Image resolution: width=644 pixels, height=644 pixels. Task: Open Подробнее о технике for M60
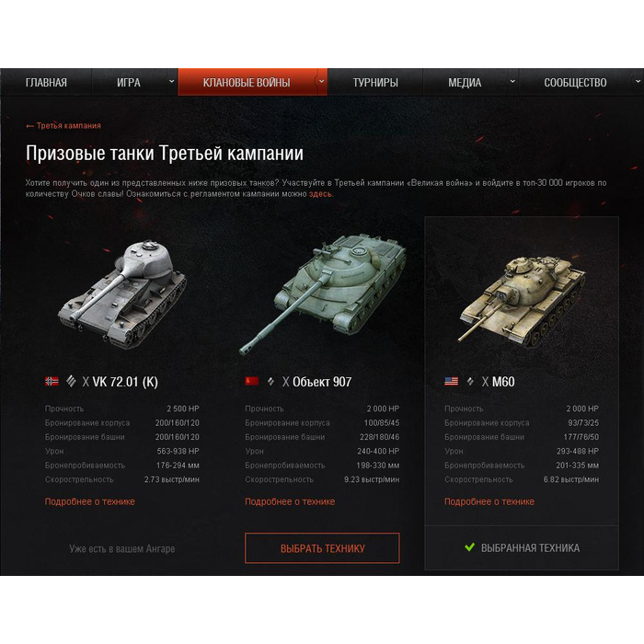pyautogui.click(x=489, y=501)
